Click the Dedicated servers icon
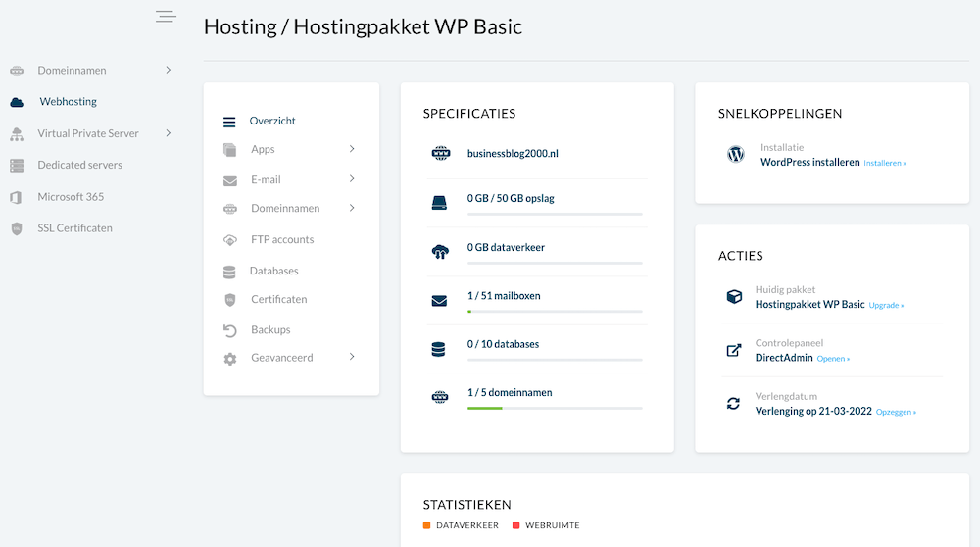Screen dimensions: 980x547 click(x=17, y=165)
